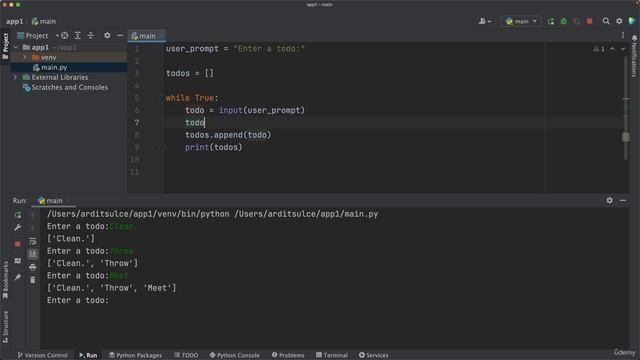Restore layout icon in Run panel

(x=18, y=260)
